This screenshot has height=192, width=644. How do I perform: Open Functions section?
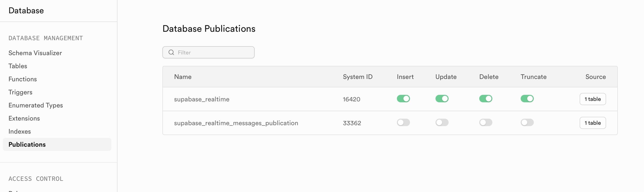pyautogui.click(x=22, y=79)
